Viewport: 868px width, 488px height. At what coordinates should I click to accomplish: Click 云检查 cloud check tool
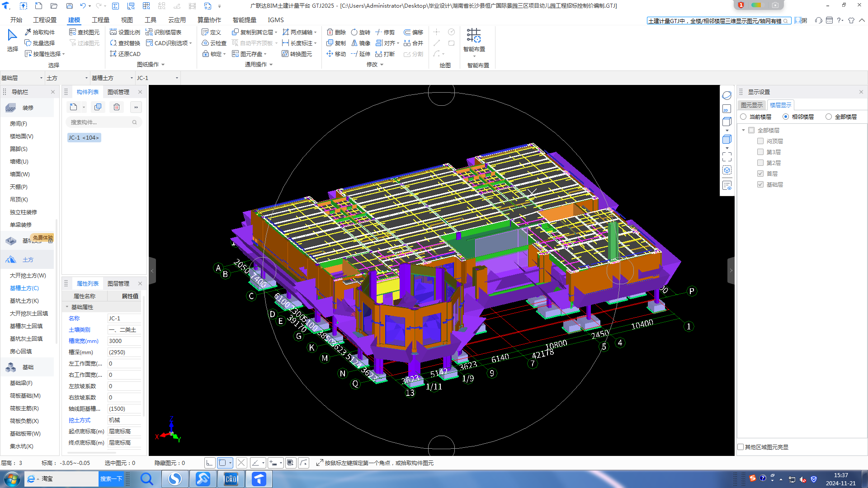(x=214, y=43)
